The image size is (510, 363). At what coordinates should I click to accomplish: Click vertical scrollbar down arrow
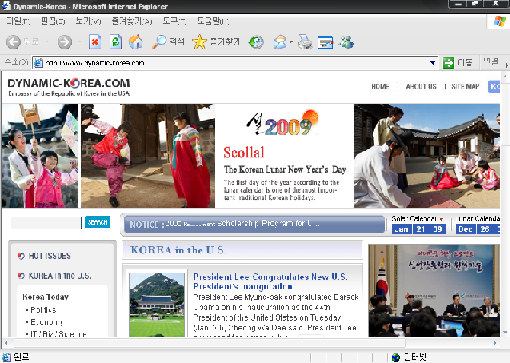[x=505, y=332]
